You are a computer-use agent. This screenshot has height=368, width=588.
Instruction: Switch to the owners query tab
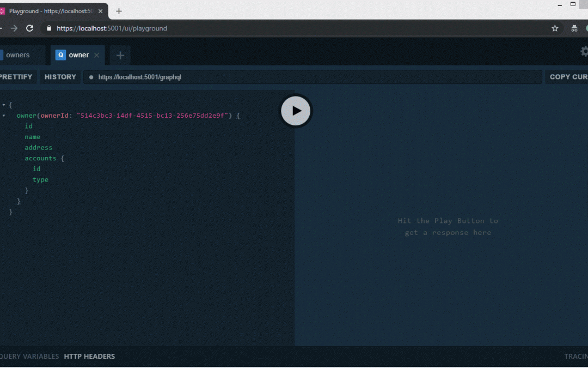coord(18,55)
